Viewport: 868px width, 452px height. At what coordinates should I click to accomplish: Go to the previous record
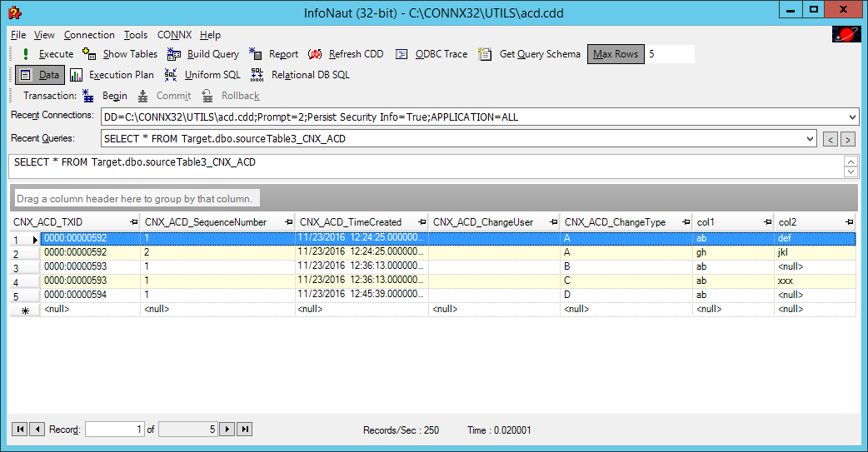(x=37, y=430)
